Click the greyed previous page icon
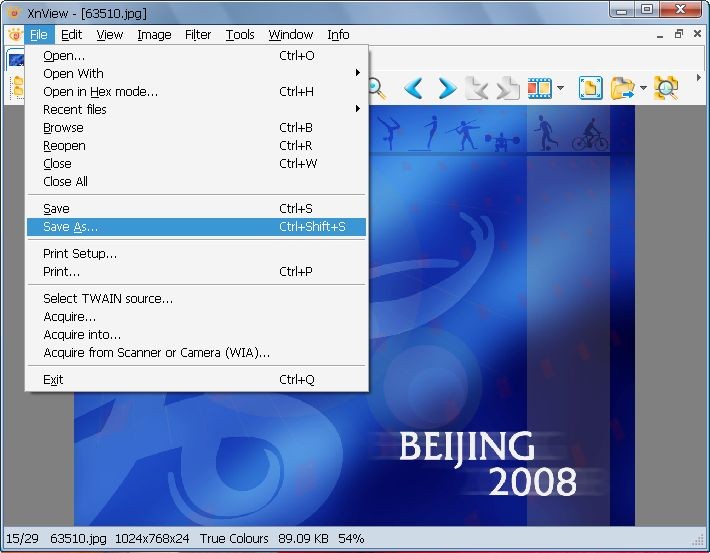 point(476,88)
